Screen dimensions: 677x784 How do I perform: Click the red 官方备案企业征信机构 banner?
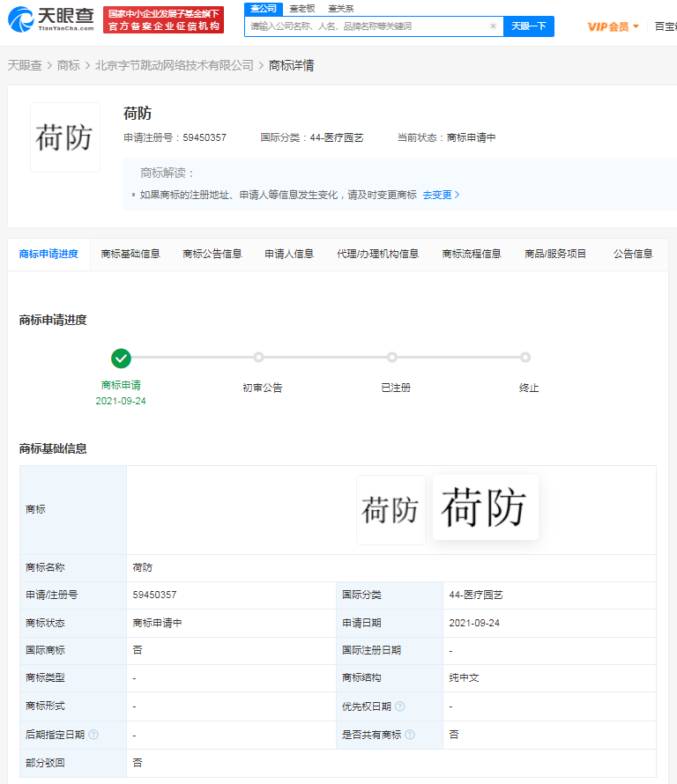163,20
